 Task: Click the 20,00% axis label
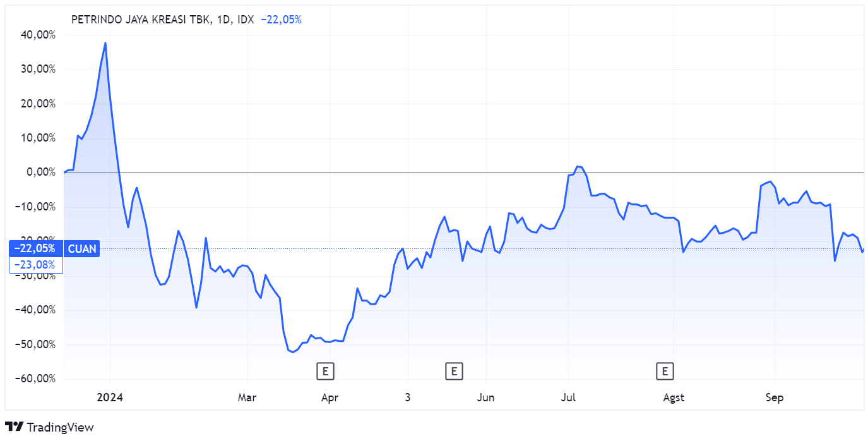[x=39, y=104]
